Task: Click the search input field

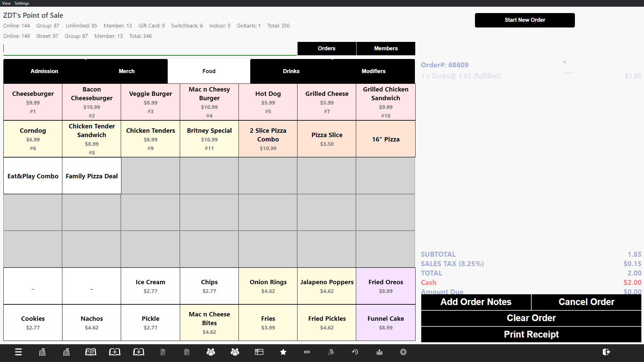Action: pyautogui.click(x=150, y=49)
